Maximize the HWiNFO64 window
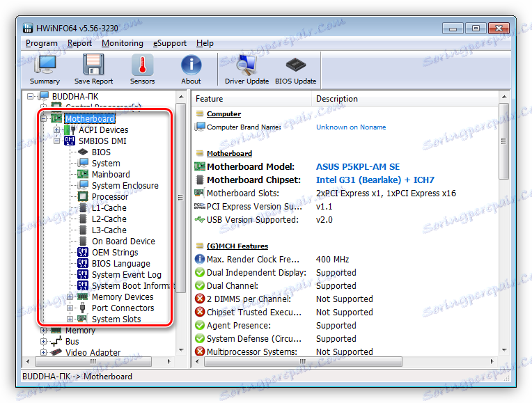The image size is (532, 403). [x=476, y=29]
